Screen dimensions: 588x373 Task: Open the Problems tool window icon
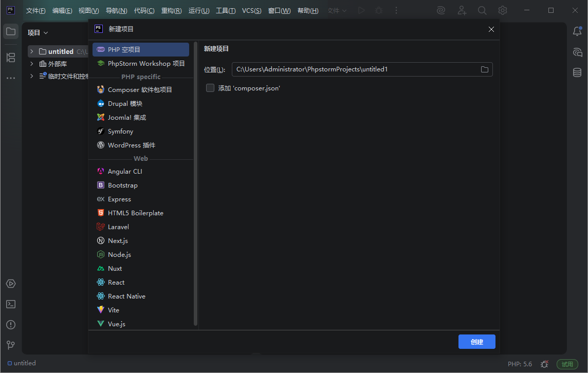click(11, 325)
